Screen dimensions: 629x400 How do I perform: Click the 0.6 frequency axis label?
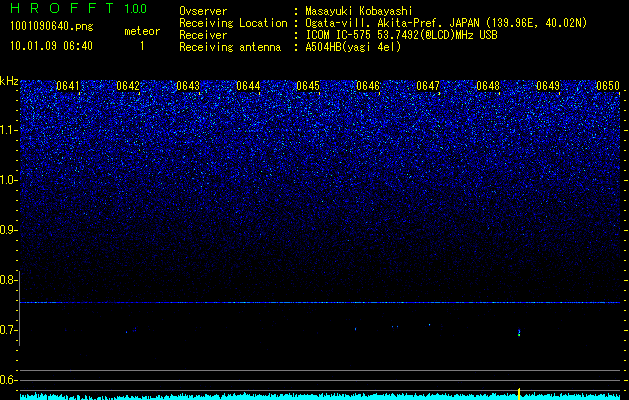8,380
